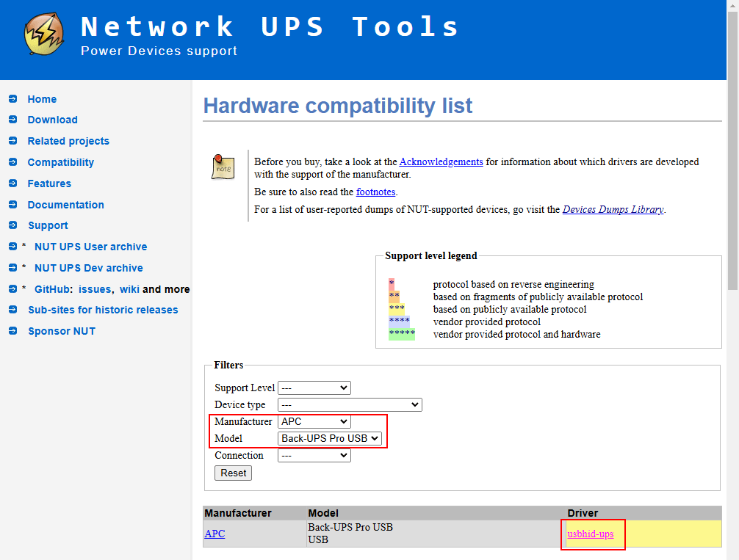Click the two-star orange legend swatch
The width and height of the screenshot is (739, 560).
tap(394, 297)
